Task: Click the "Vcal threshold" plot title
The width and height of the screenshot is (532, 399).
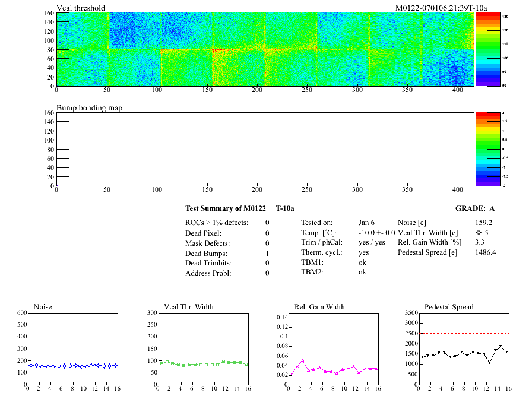Action: (81, 8)
